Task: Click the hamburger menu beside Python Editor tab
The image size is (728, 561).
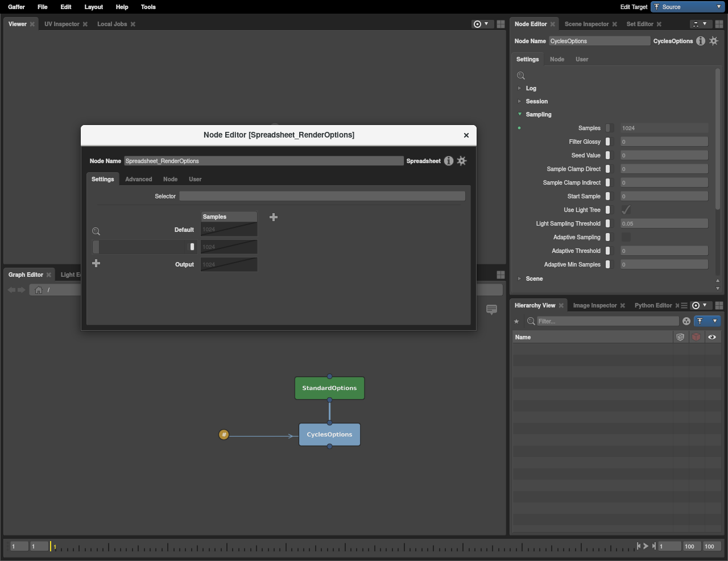Action: [x=684, y=305]
